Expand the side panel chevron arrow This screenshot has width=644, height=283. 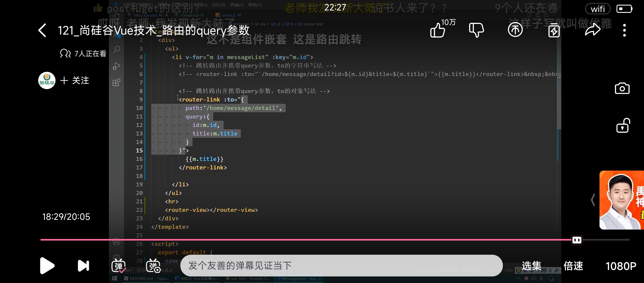tap(593, 200)
